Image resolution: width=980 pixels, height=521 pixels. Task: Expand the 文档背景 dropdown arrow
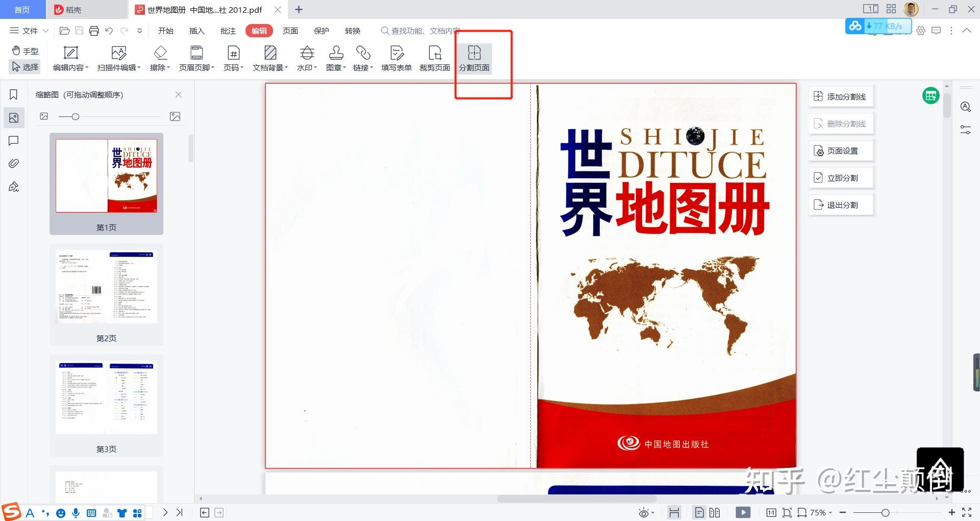pos(286,67)
